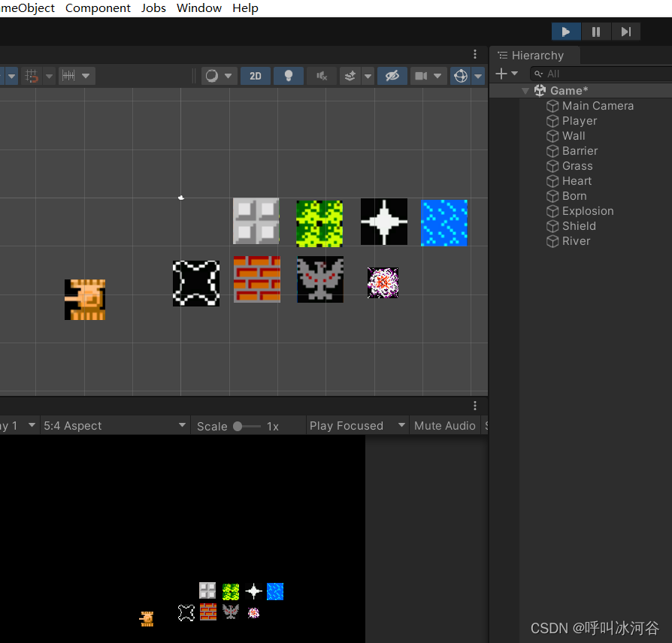Image resolution: width=672 pixels, height=643 pixels.
Task: Open the Play Focused dropdown
Action: coord(357,426)
